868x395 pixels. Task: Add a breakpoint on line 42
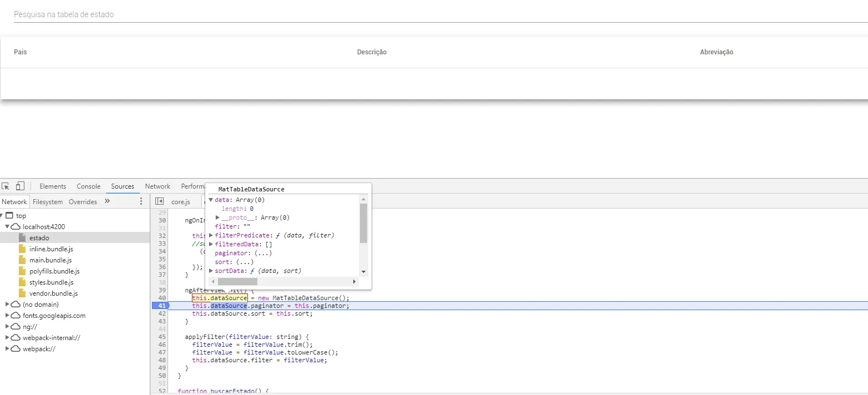pos(161,313)
